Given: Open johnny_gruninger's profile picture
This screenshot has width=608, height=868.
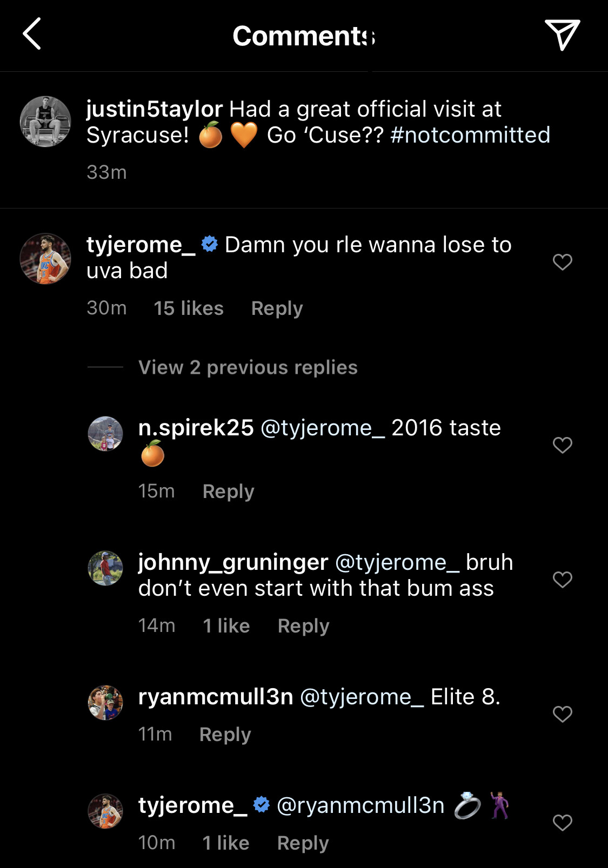Looking at the screenshot, I should (x=105, y=568).
